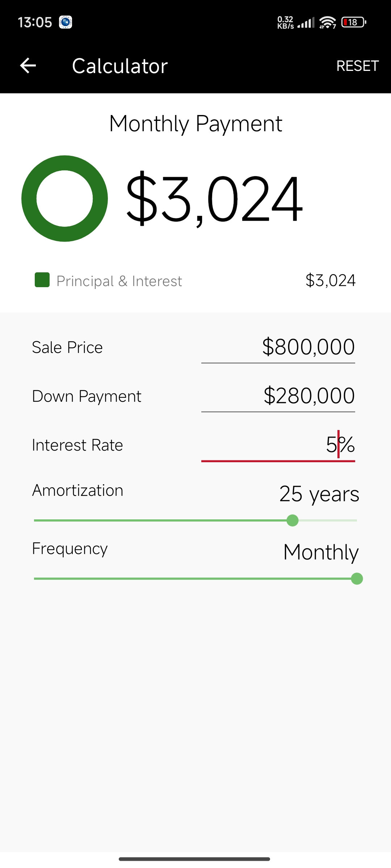Tap the Amortization slider handle

tap(293, 520)
